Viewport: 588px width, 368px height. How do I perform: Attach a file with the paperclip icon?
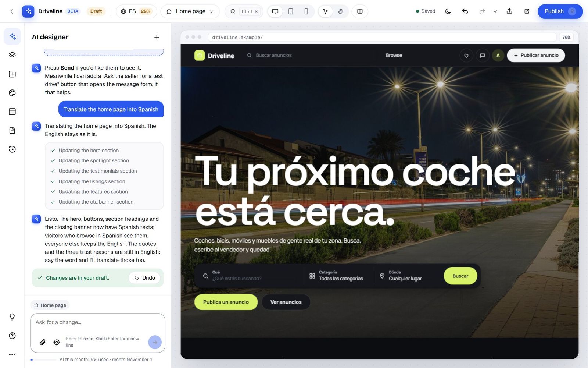(x=43, y=342)
